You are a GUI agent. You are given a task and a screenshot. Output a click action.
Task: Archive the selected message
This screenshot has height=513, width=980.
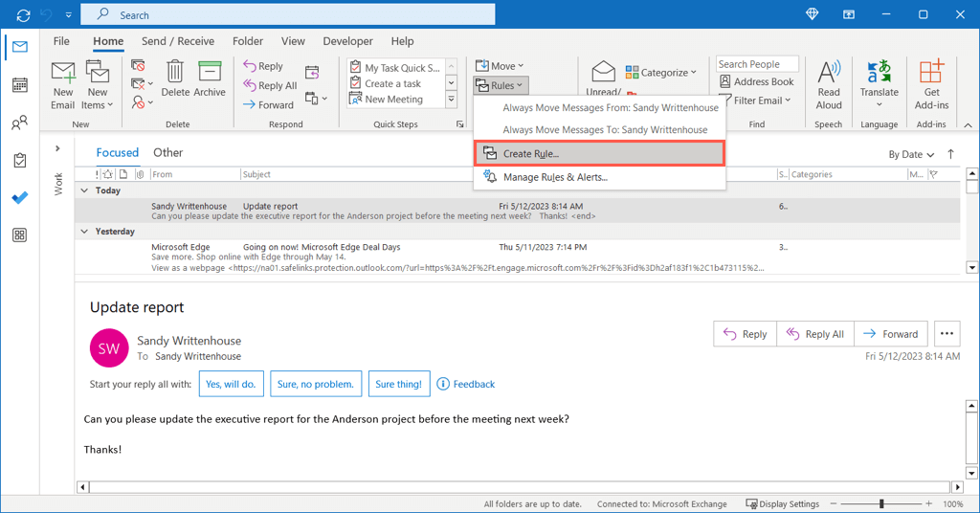[210, 79]
